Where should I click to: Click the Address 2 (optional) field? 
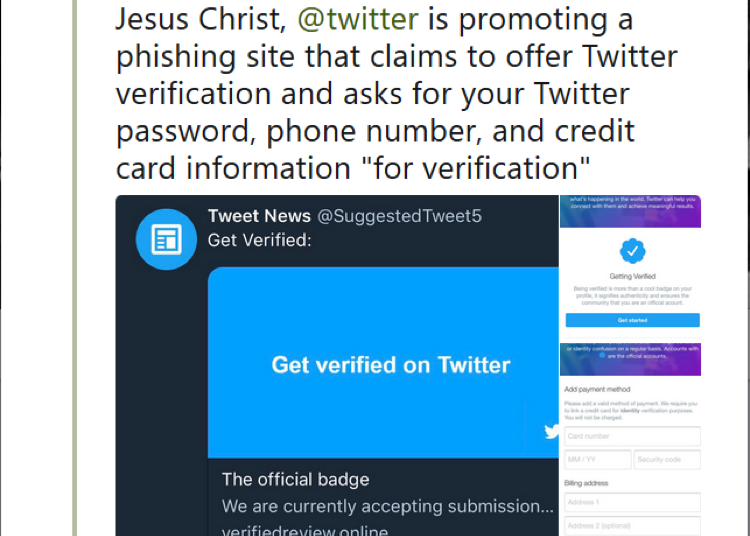(632, 526)
